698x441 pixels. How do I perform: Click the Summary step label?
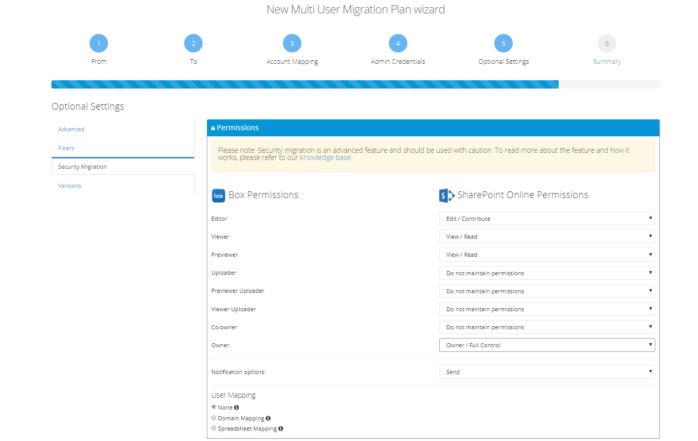[x=607, y=61]
